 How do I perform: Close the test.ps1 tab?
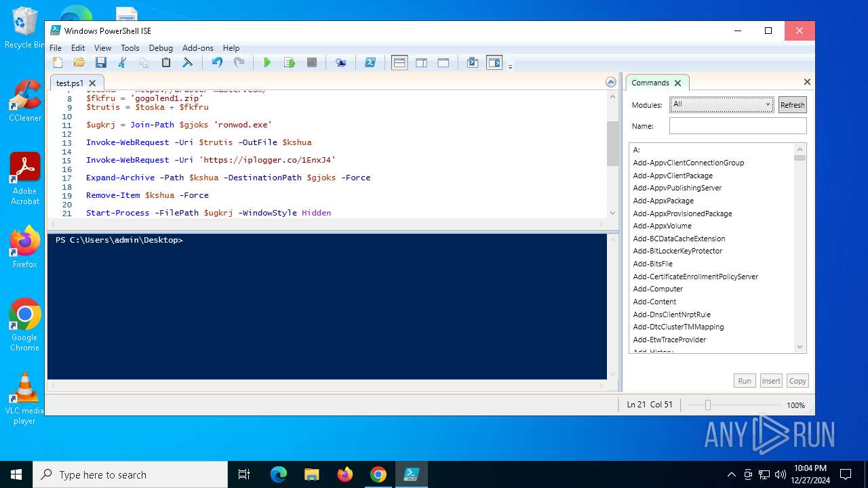click(92, 83)
